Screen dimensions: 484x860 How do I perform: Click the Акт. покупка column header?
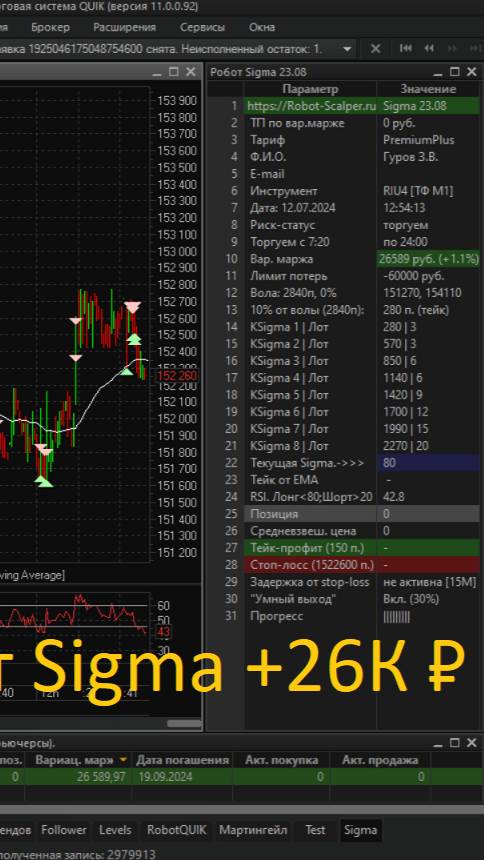click(282, 760)
